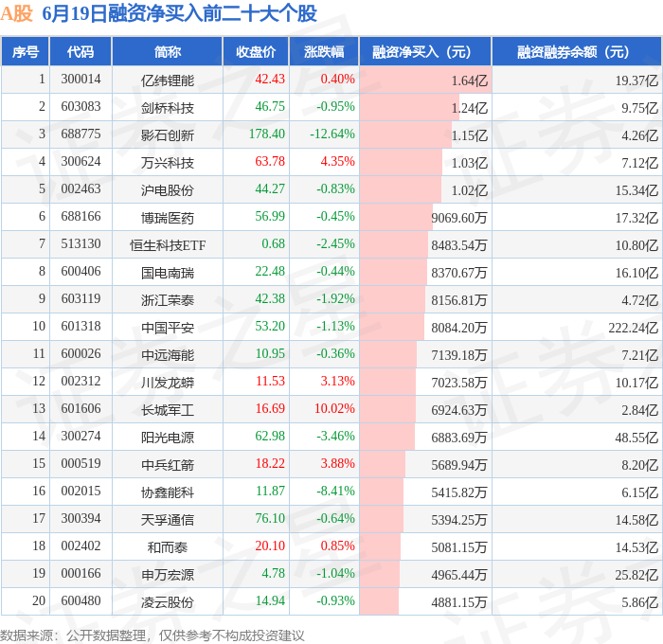Image resolution: width=663 pixels, height=644 pixels.
Task: Click net purchase value 4965.44万
Action: pyautogui.click(x=459, y=575)
